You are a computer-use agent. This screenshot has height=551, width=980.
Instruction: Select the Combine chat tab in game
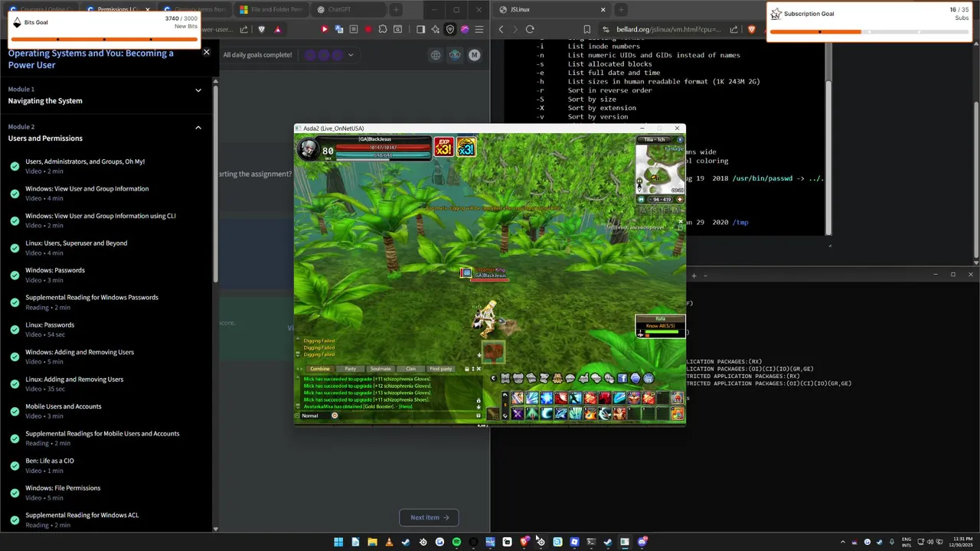coord(319,369)
